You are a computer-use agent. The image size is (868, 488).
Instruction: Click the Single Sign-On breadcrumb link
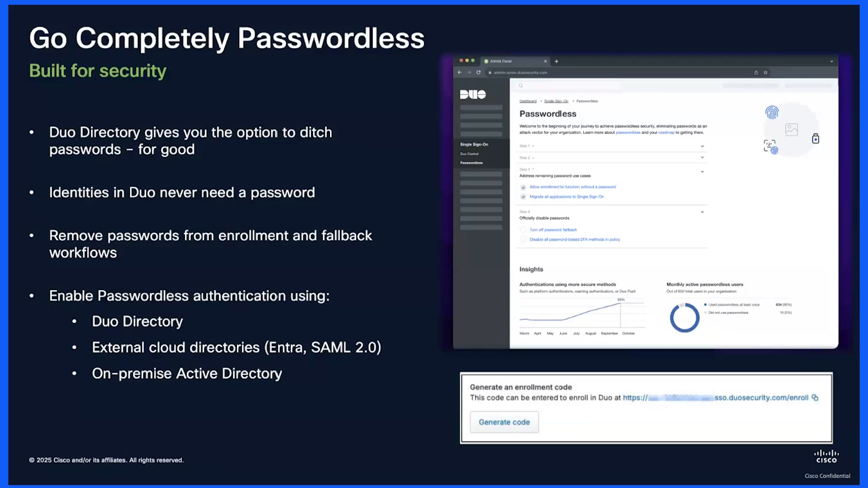(x=556, y=101)
